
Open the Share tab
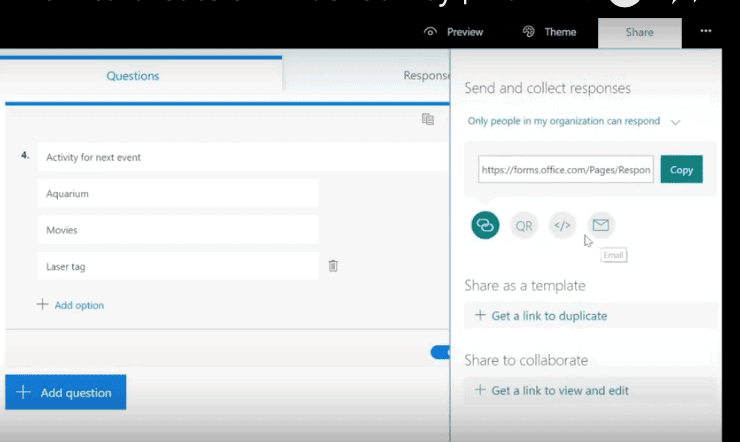(639, 32)
